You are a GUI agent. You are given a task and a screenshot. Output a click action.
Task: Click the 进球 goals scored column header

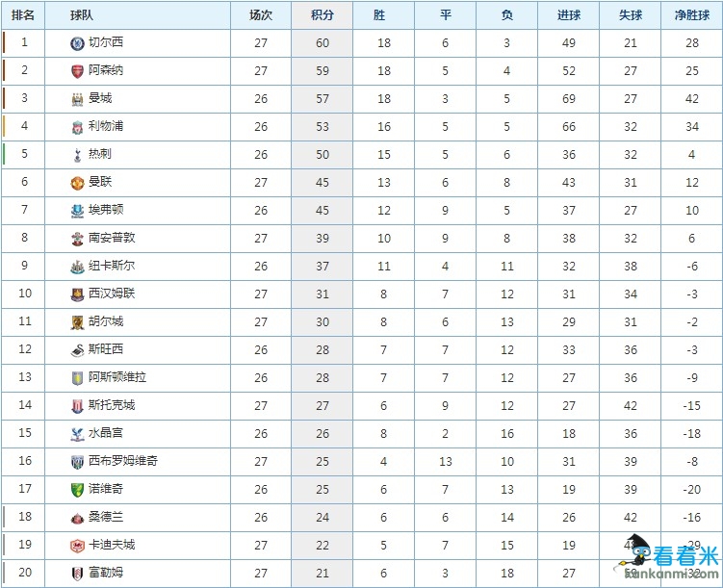point(569,15)
